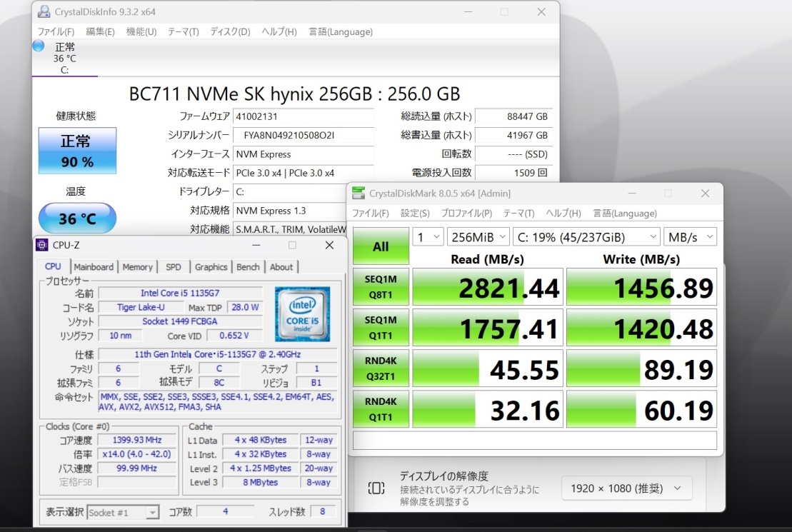Click the Intel Core i5 logo in CPU-Z

(x=302, y=314)
